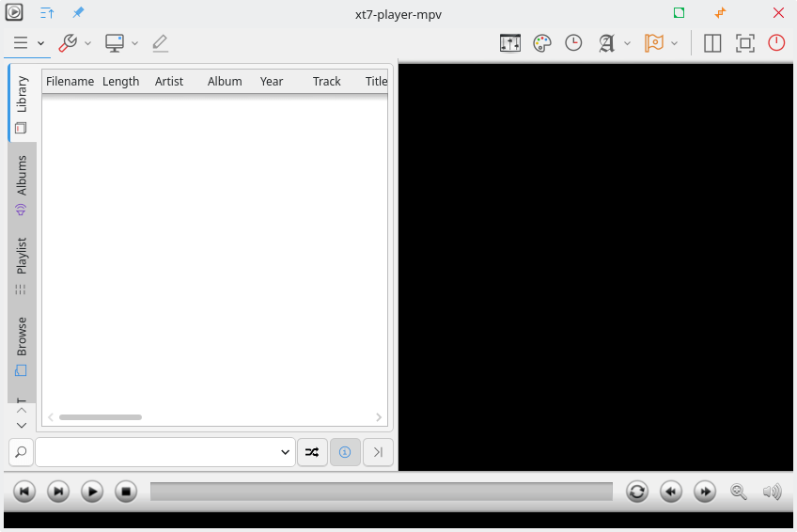The width and height of the screenshot is (797, 532).
Task: Click the next track button
Action: coord(58,492)
